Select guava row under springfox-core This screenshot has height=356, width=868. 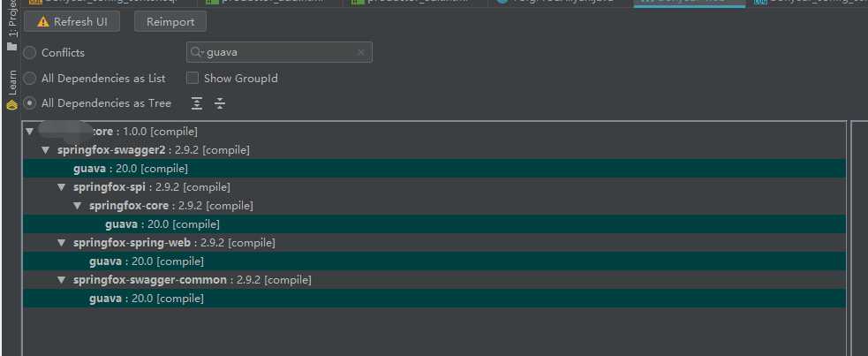pos(434,224)
